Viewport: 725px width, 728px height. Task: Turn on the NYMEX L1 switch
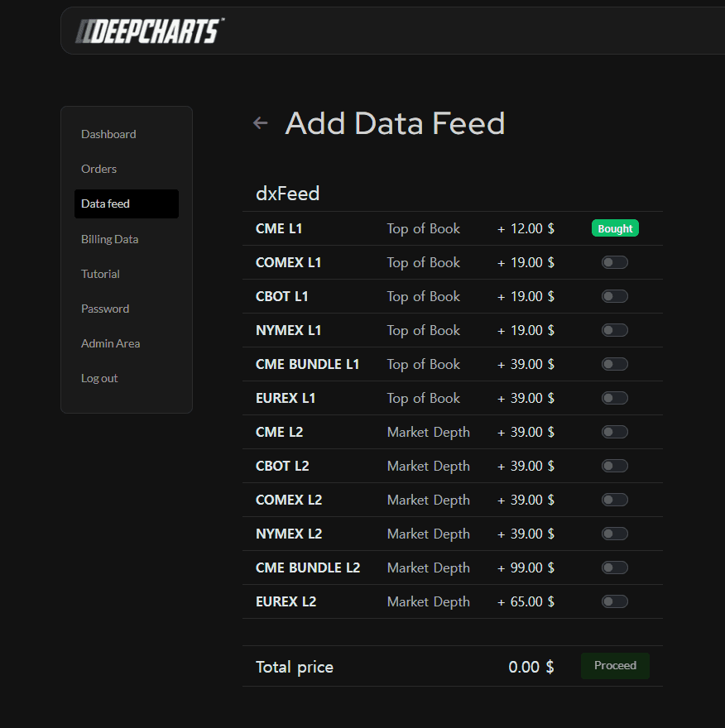[614, 330]
